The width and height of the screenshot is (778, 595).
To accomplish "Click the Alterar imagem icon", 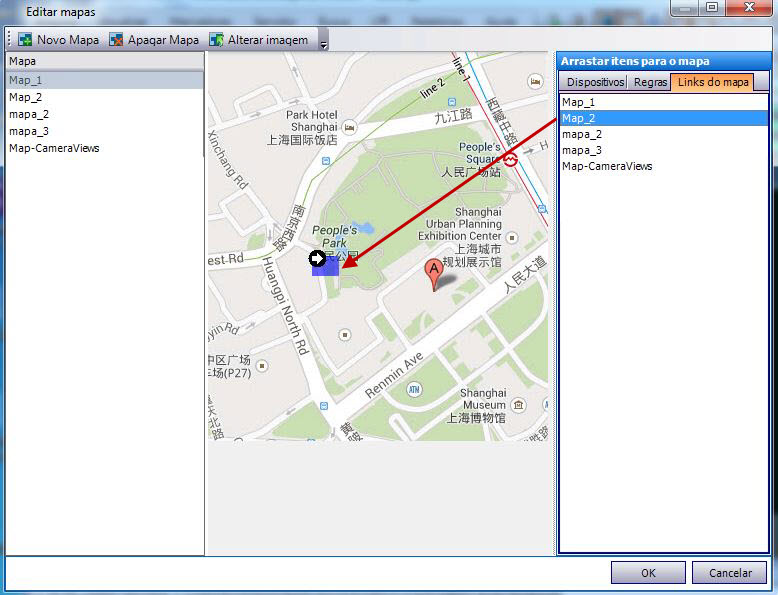I will click(216, 40).
